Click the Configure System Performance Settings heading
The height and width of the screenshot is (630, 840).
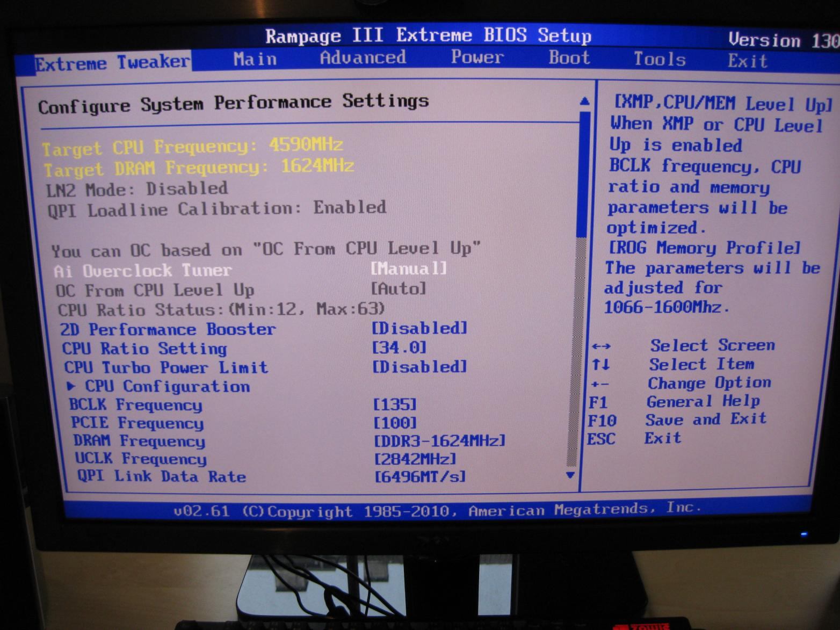[x=234, y=103]
